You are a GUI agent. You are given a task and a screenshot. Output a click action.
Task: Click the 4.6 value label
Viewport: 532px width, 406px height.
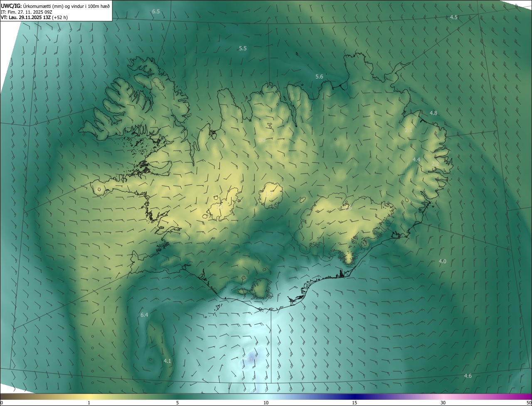tap(468, 376)
